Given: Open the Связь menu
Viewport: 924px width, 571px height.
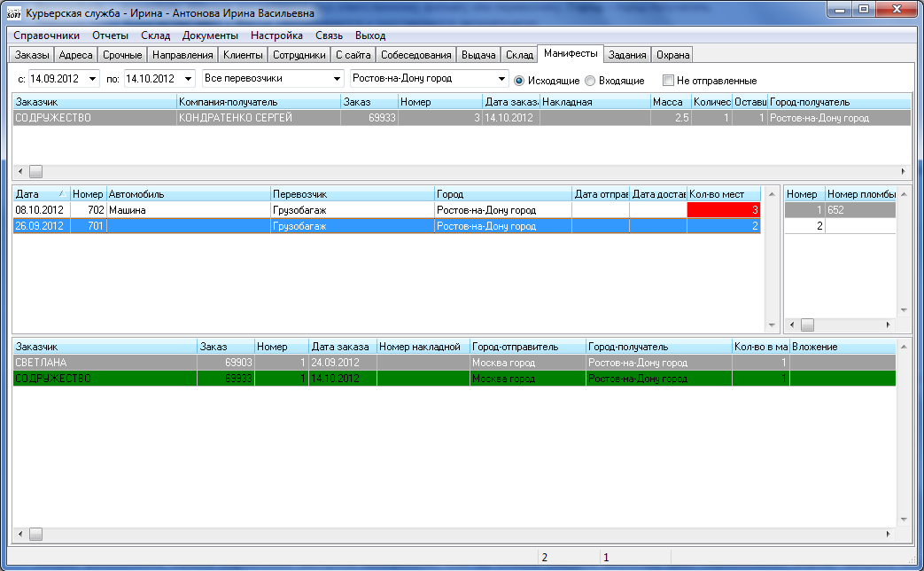Looking at the screenshot, I should pyautogui.click(x=329, y=35).
